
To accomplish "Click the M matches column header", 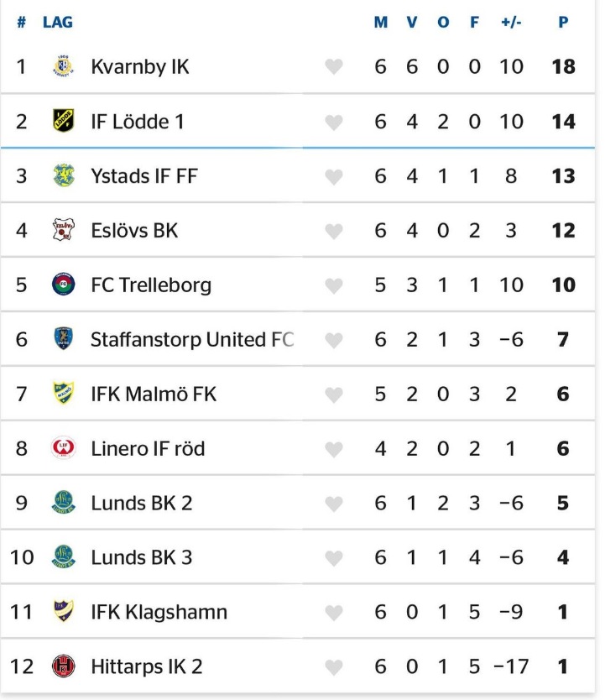I will 380,23.
